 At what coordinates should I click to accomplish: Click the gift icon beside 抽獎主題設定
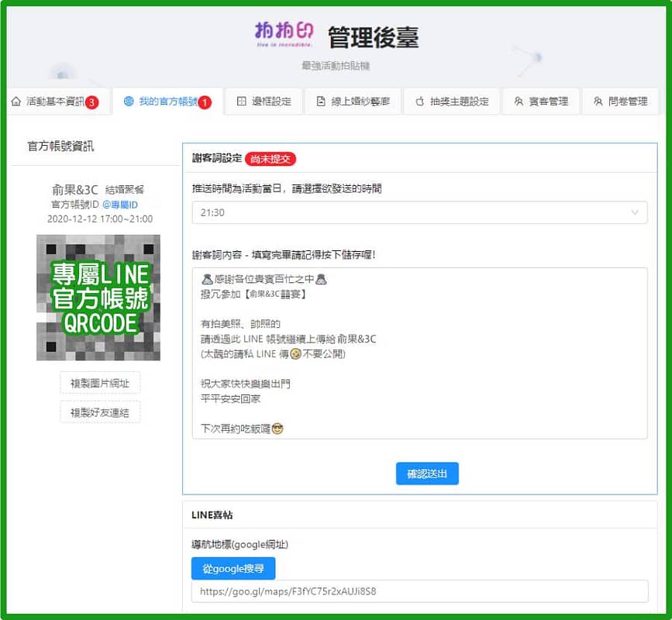420,101
